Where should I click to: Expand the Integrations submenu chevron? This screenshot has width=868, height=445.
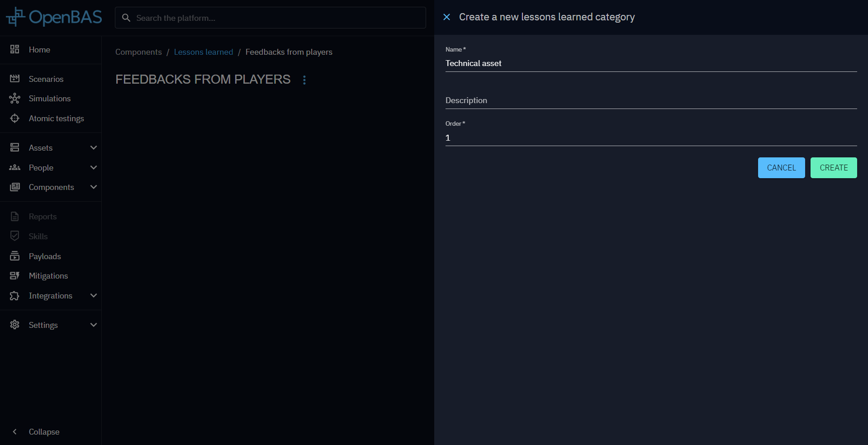coord(94,296)
